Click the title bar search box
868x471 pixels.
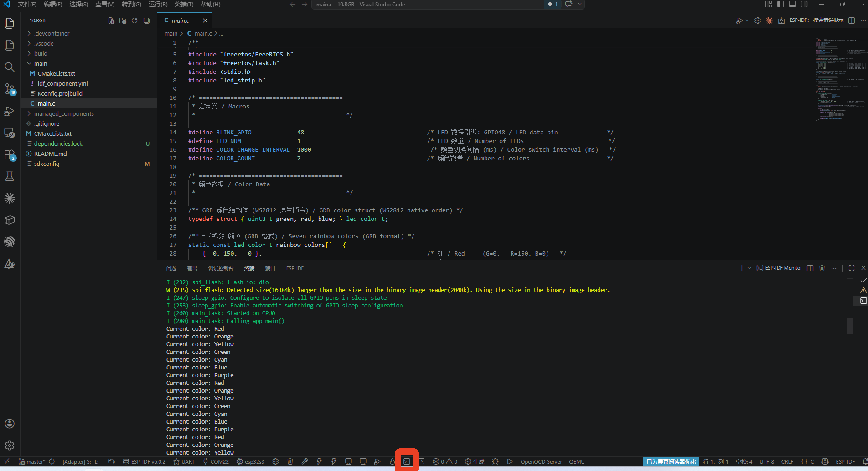(x=429, y=4)
